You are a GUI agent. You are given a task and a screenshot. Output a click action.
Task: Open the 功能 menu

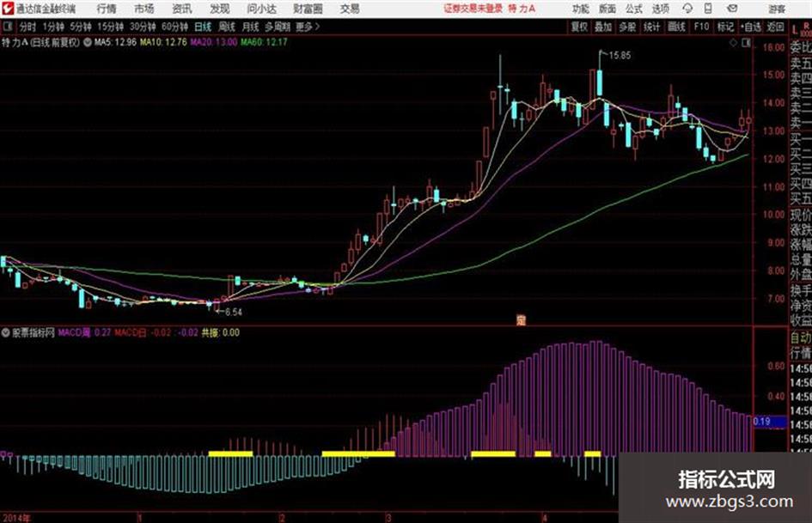tap(581, 9)
